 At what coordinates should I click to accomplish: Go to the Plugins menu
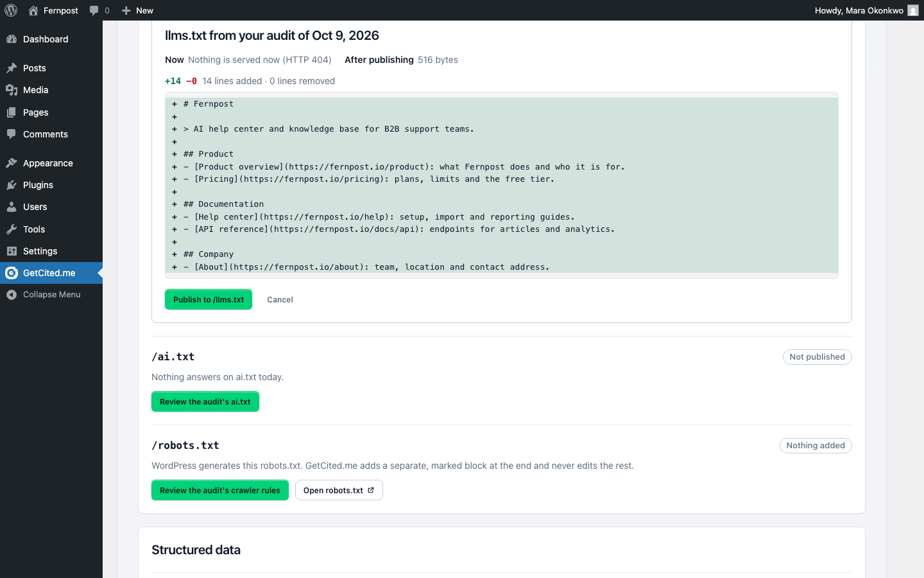pyautogui.click(x=51, y=185)
